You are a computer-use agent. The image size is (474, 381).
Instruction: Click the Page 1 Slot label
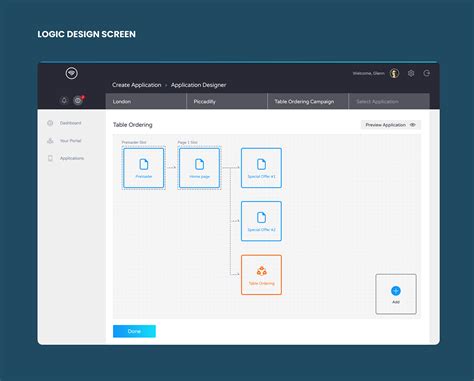point(187,142)
